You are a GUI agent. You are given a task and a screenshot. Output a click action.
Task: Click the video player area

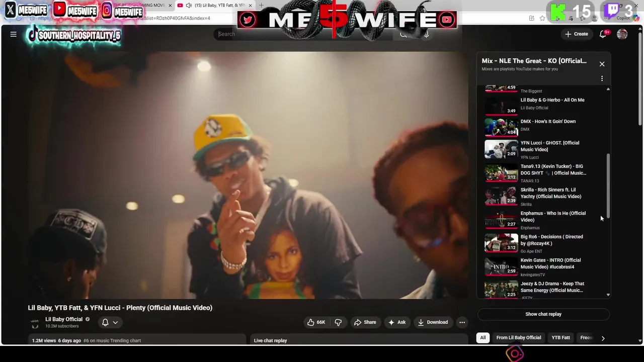(x=248, y=175)
